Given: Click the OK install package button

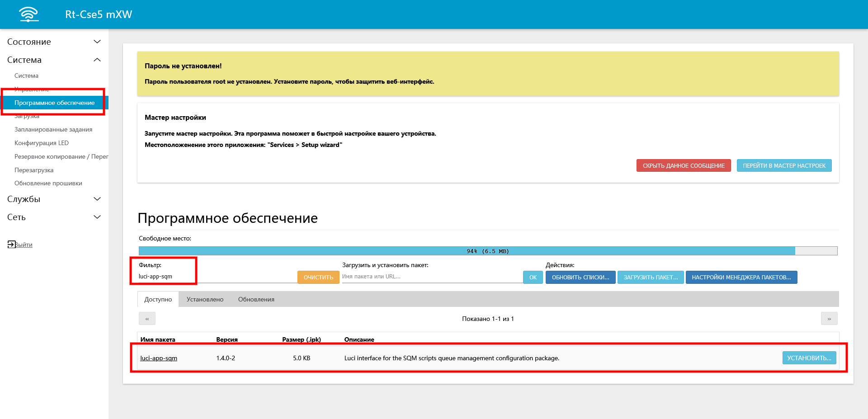Looking at the screenshot, I should 533,277.
